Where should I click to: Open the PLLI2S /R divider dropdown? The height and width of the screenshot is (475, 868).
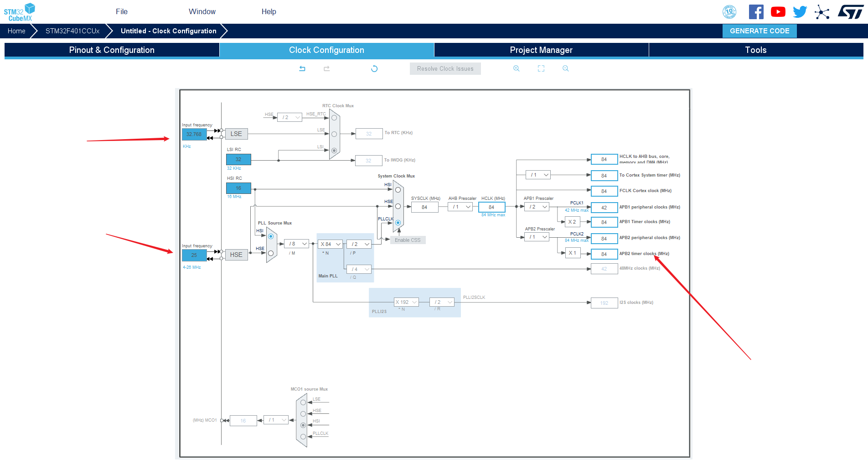coord(442,302)
